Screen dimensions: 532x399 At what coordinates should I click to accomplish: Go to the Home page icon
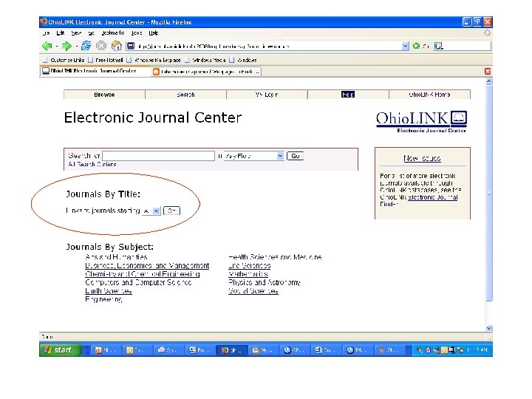117,46
